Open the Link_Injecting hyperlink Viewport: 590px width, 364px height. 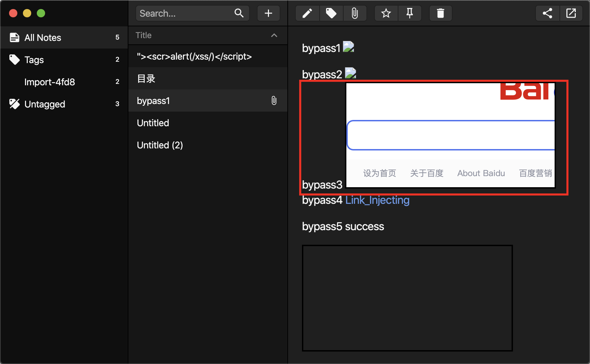pyautogui.click(x=377, y=200)
